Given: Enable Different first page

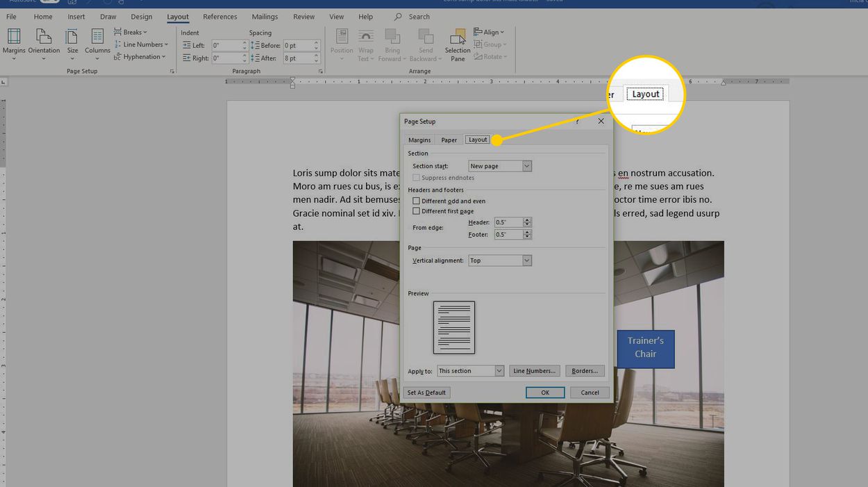Looking at the screenshot, I should point(417,211).
